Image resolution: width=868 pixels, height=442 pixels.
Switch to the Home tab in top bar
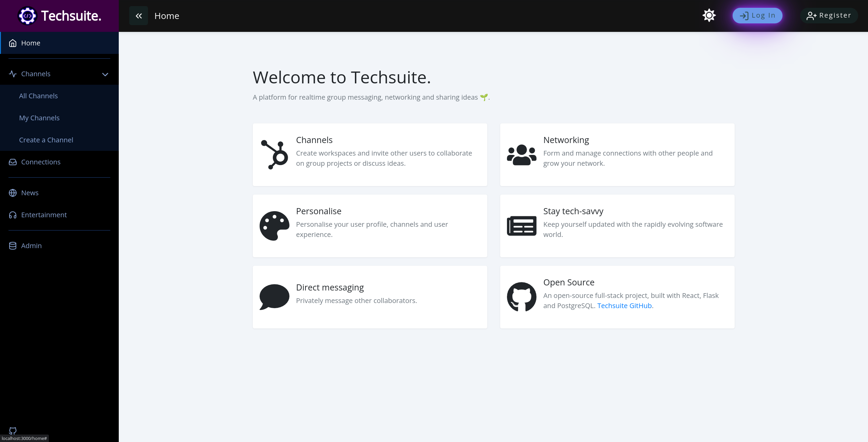pos(167,16)
